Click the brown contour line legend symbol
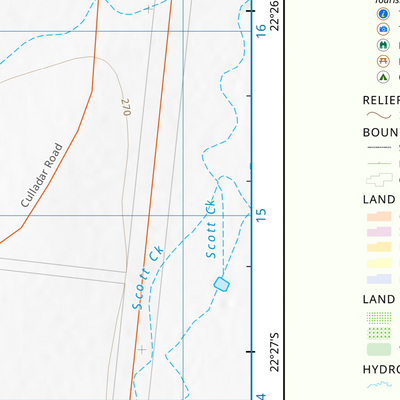Viewport: 400px width, 400px height. point(379,116)
